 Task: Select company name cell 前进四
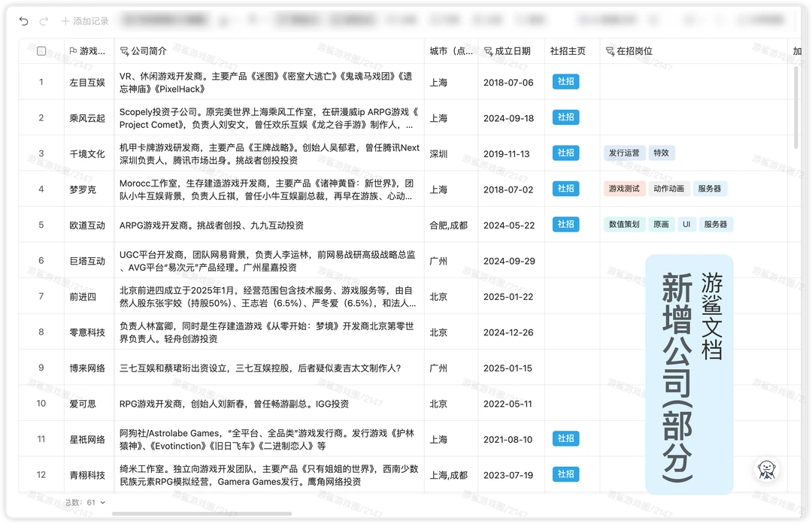89,297
